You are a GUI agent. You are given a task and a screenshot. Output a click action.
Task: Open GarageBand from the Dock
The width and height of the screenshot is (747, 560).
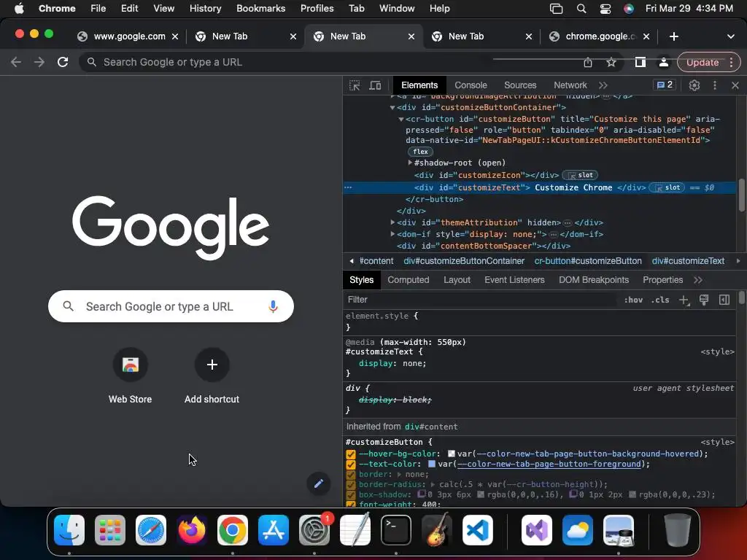click(x=436, y=530)
